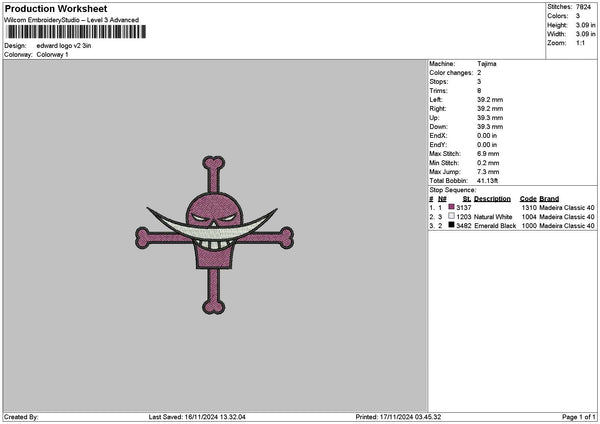Click the Max Stitch value 6.9 mm
Image resolution: width=600 pixels, height=424 pixels.
[488, 154]
